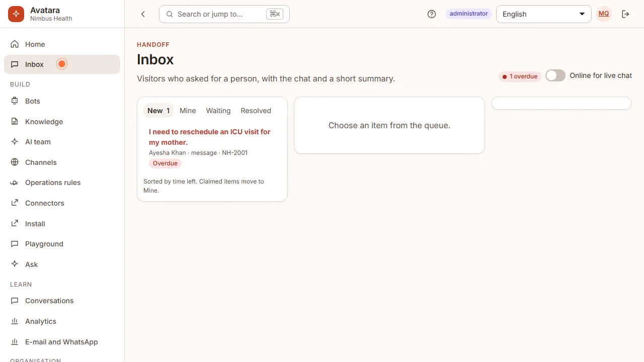Show the Resolved tab
644x362 pixels.
(x=256, y=111)
